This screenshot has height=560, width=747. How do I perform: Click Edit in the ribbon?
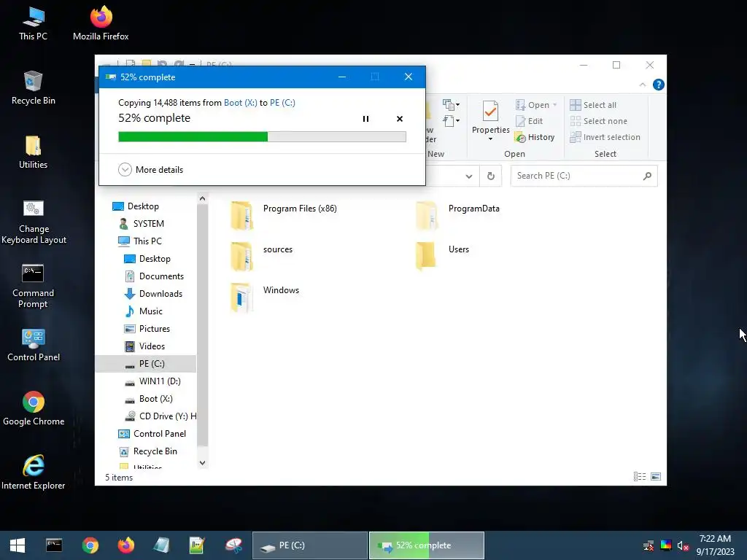pos(530,121)
